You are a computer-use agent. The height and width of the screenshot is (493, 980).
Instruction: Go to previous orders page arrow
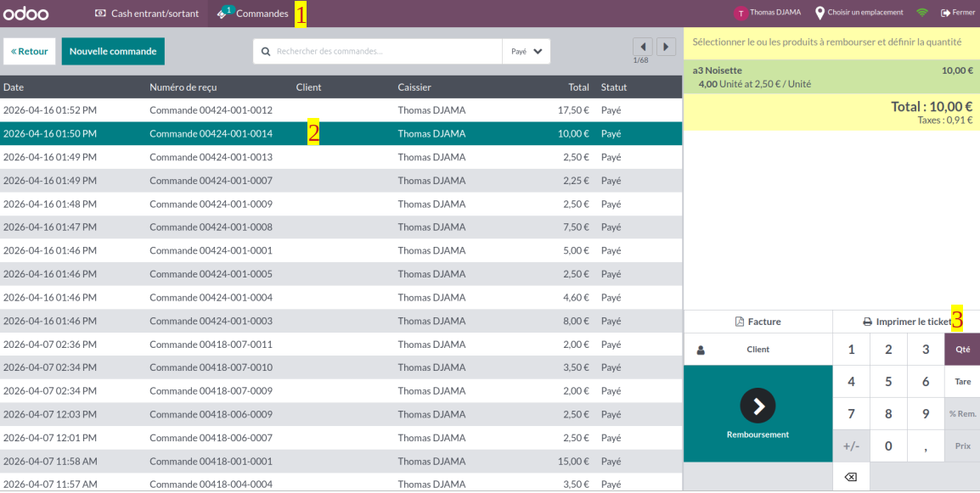tap(643, 47)
